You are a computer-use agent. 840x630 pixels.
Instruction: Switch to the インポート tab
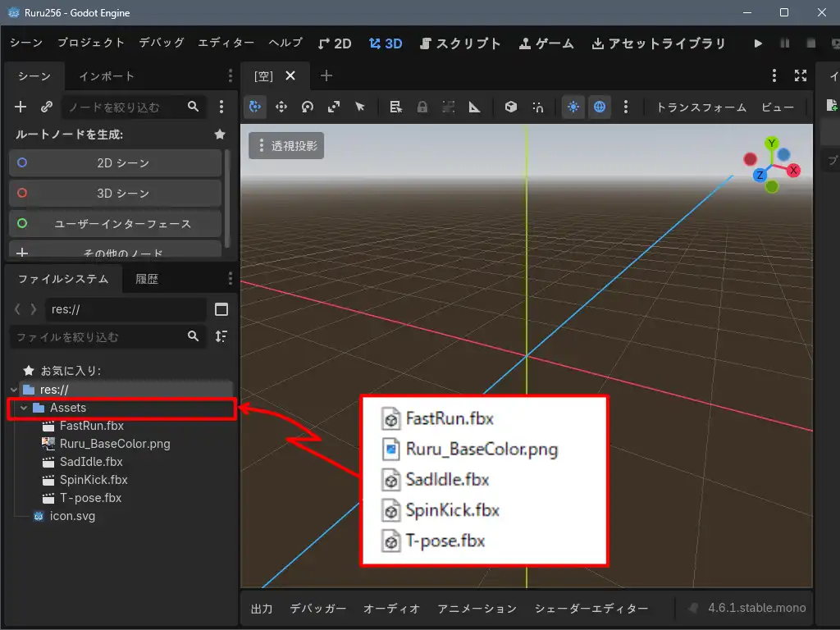107,76
